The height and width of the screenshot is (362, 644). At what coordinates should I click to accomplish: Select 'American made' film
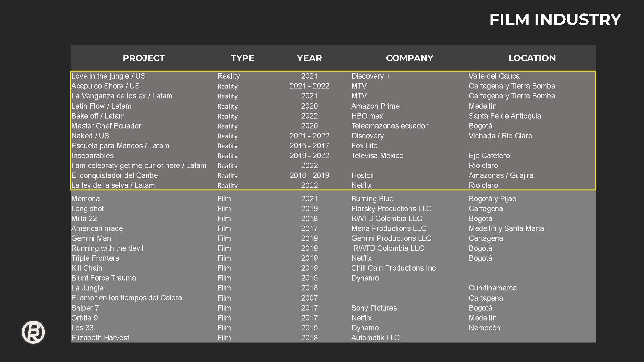97,228
